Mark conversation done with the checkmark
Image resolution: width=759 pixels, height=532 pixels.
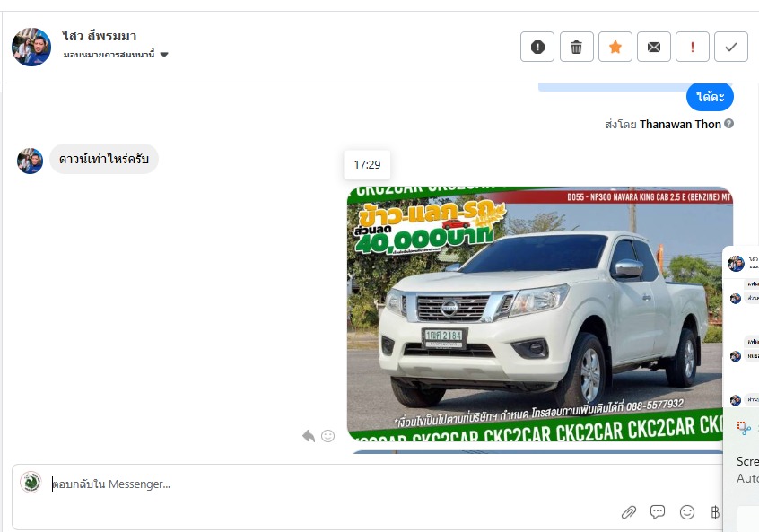pyautogui.click(x=731, y=48)
